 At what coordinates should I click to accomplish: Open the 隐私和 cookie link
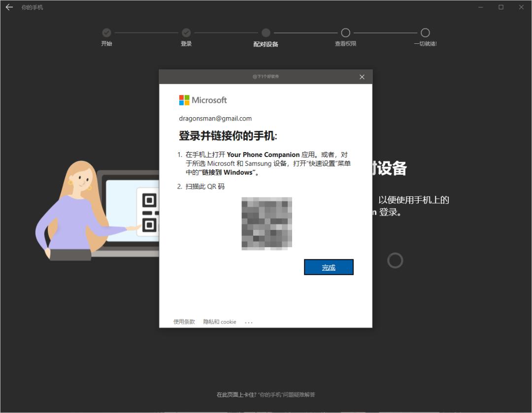coord(219,321)
